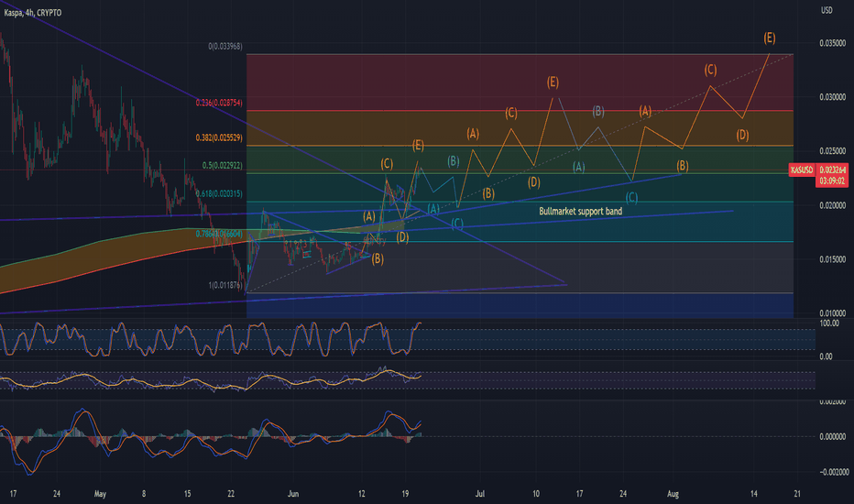
Task: Click the 12 date label after Jun
Action: (362, 494)
